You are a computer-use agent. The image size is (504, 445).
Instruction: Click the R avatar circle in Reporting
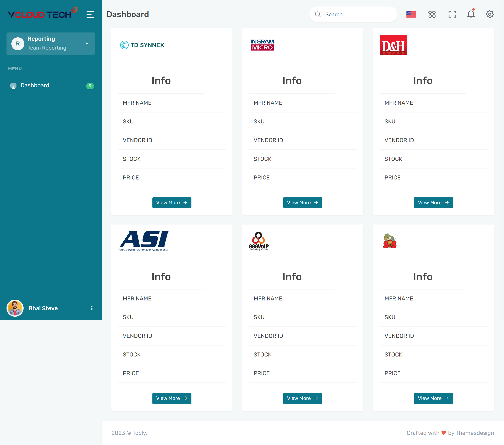[18, 44]
